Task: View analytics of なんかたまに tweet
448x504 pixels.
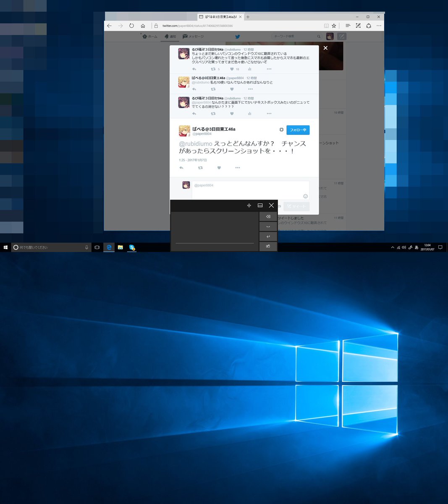Action: coord(249,113)
